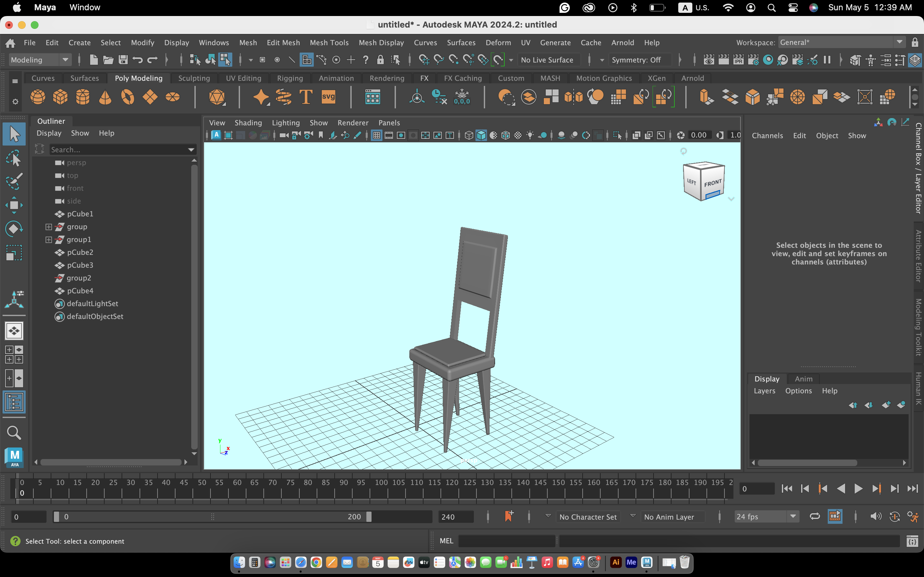Switch to the Sculpting shelf tab
This screenshot has height=577, width=924.
pos(194,78)
